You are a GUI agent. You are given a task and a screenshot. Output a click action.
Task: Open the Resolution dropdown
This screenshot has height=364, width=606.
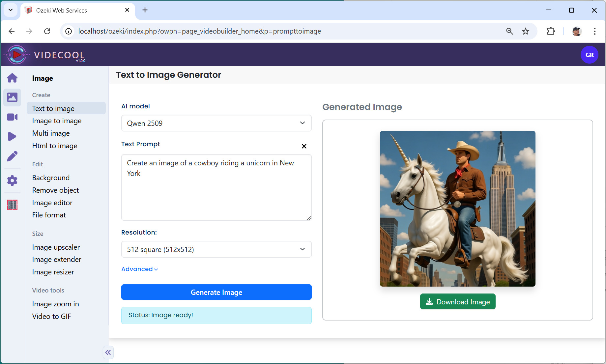[x=216, y=249]
